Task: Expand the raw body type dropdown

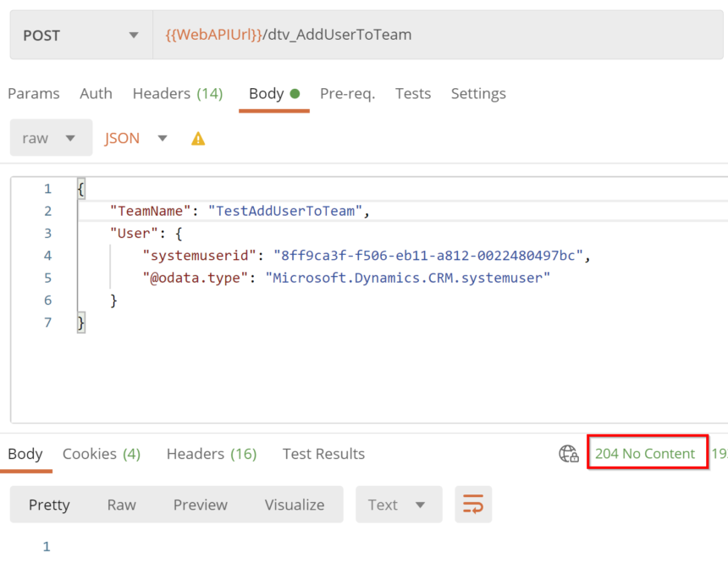Action: click(51, 138)
